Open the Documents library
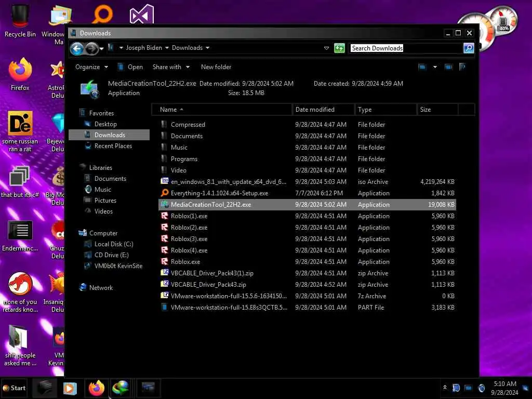Screen dimensions: 532x399 tap(110, 179)
